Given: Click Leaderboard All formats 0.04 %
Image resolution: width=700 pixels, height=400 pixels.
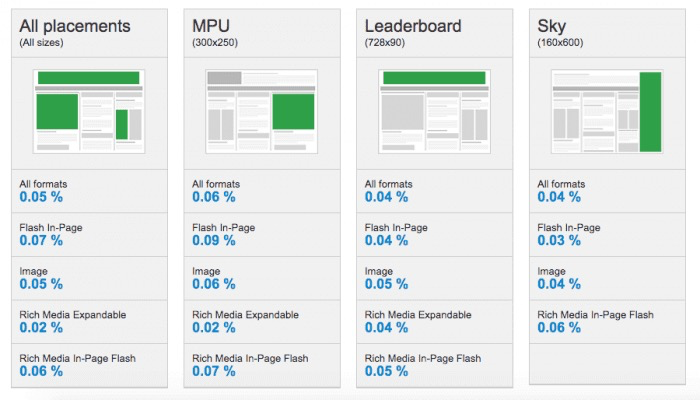Looking at the screenshot, I should [387, 197].
